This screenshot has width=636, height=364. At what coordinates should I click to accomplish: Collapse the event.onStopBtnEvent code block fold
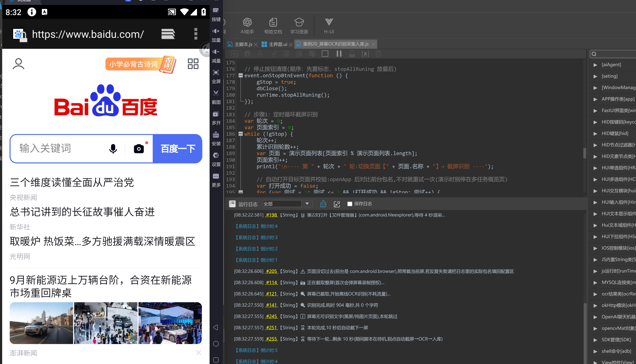coord(241,75)
